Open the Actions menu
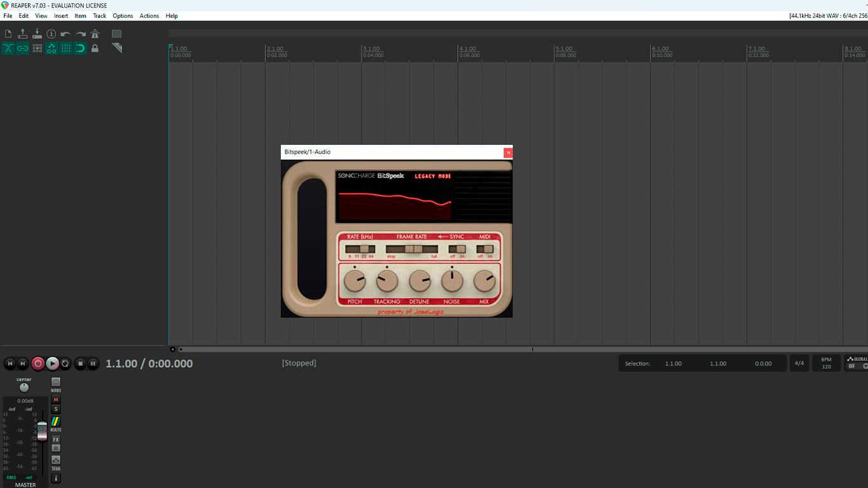The image size is (868, 488). [149, 16]
